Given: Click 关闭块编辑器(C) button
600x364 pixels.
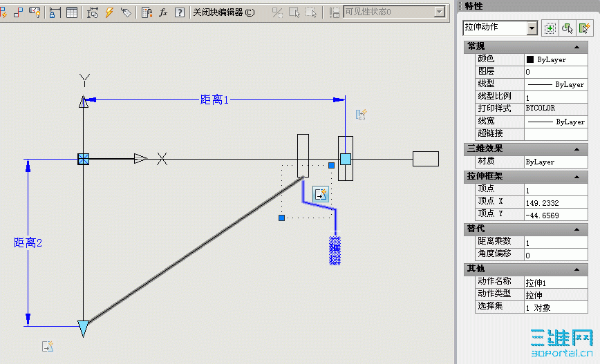Looking at the screenshot, I should coord(224,12).
